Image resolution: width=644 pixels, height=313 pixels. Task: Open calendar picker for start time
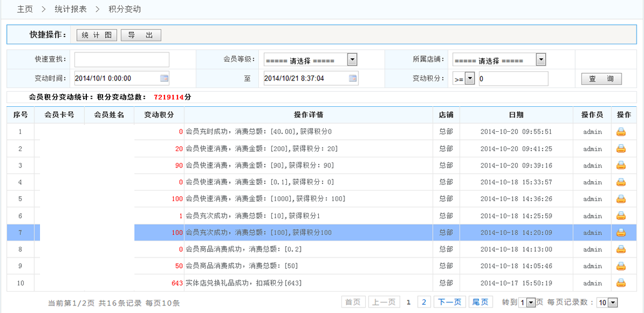pos(164,79)
